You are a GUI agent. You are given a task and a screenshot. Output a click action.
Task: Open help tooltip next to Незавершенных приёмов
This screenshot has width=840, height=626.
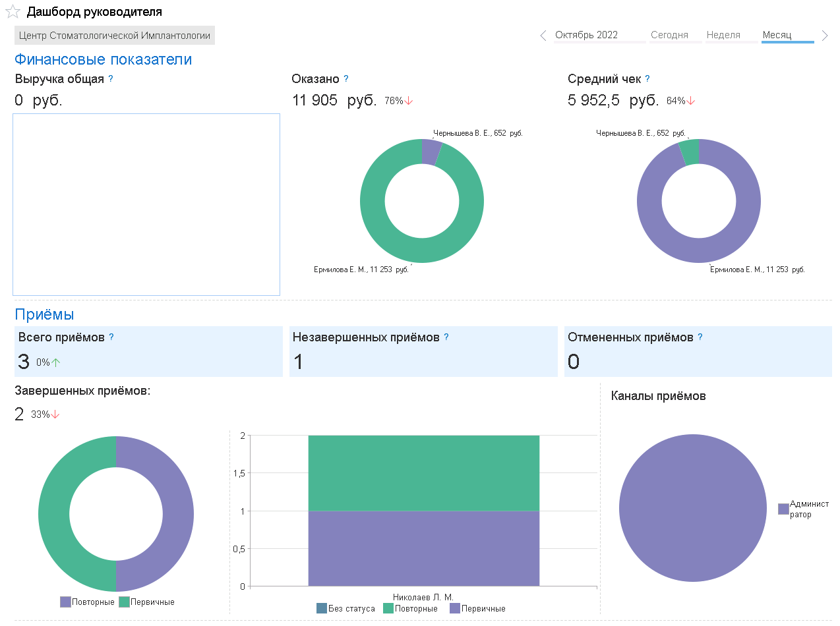446,337
